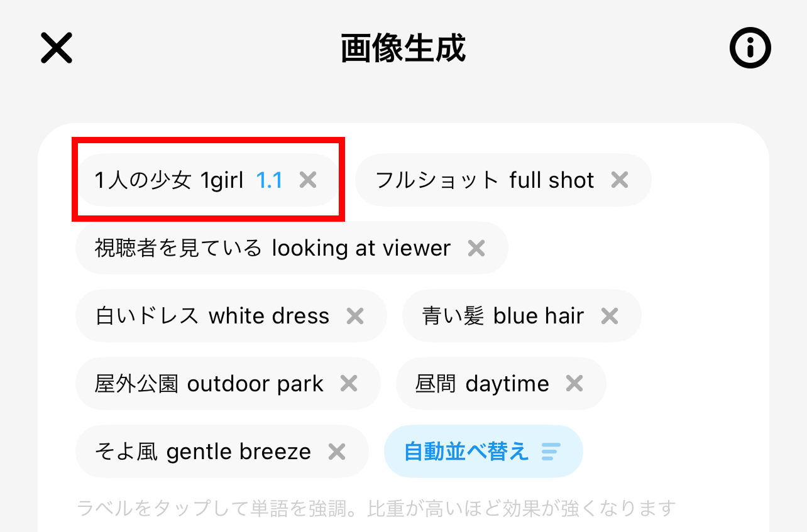Tap the daytime tag label
This screenshot has width=807, height=532.
pyautogui.click(x=482, y=384)
